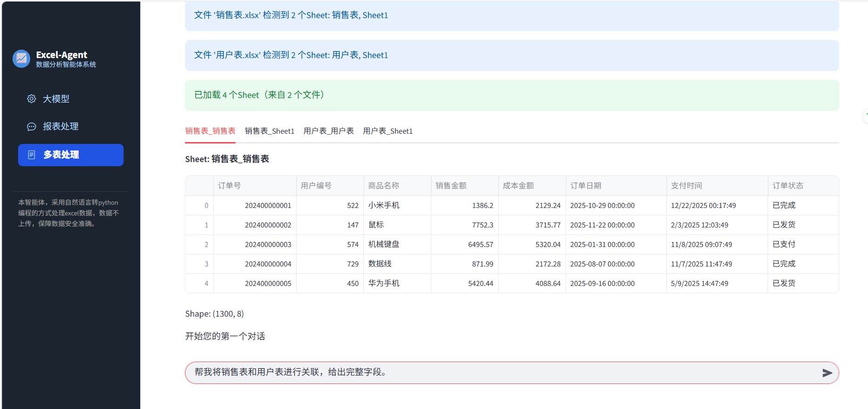This screenshot has width=868, height=409.
Task: Switch to the 销售表_Sheet1 tab
Action: 270,131
